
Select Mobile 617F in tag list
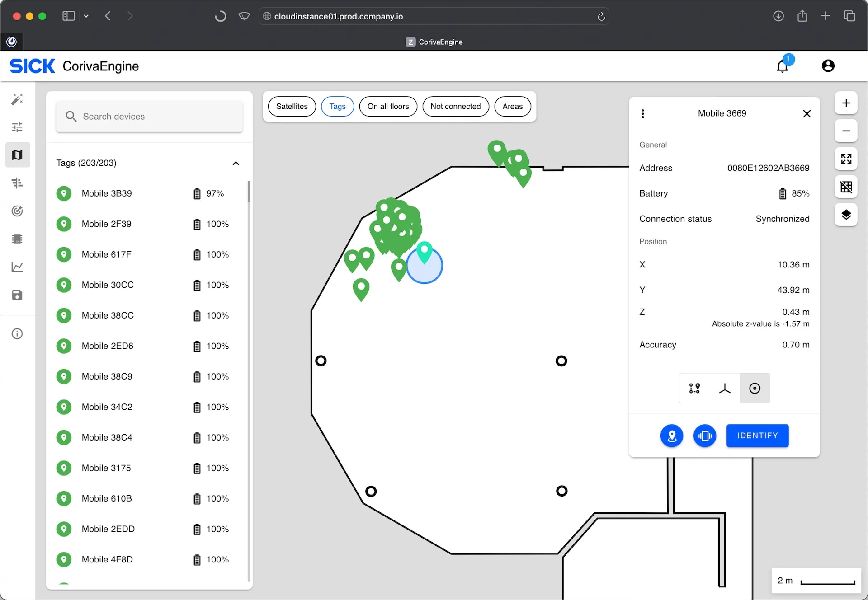point(107,254)
